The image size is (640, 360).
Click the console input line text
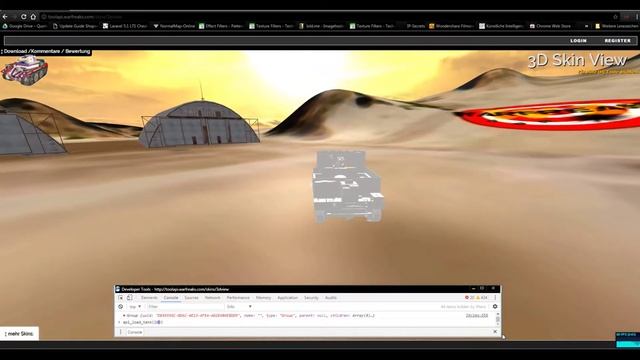[x=143, y=322]
